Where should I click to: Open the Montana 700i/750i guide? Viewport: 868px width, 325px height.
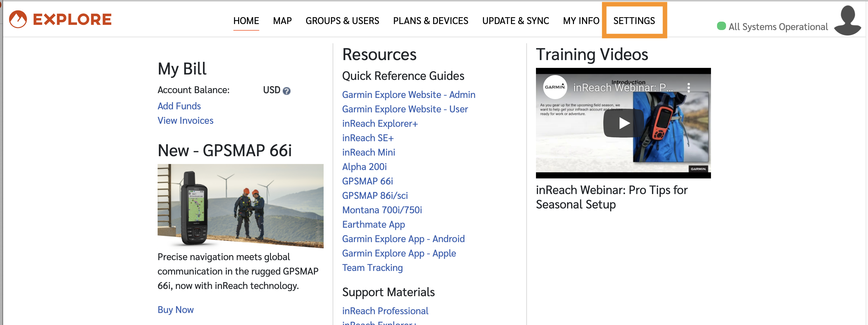pyautogui.click(x=382, y=210)
